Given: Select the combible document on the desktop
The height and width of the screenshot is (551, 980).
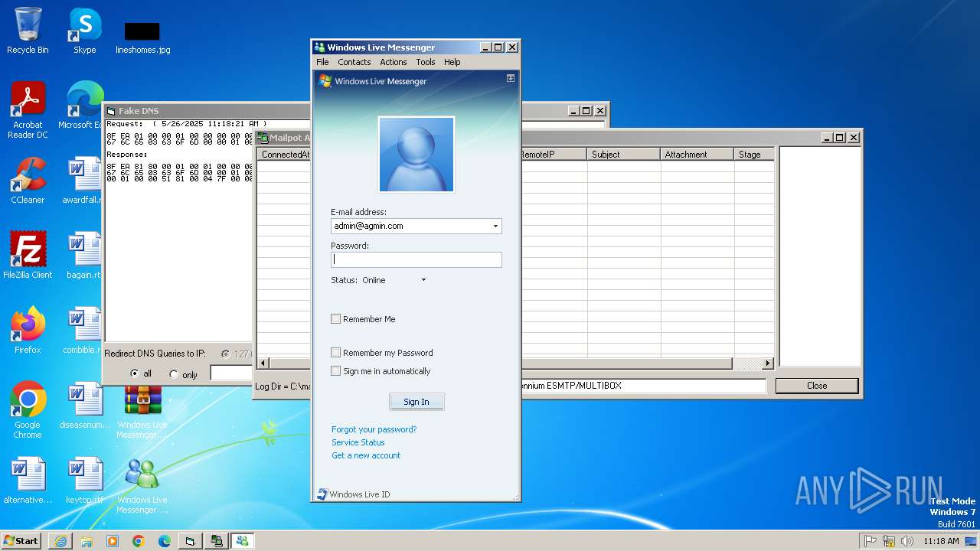Looking at the screenshot, I should pyautogui.click(x=83, y=331).
